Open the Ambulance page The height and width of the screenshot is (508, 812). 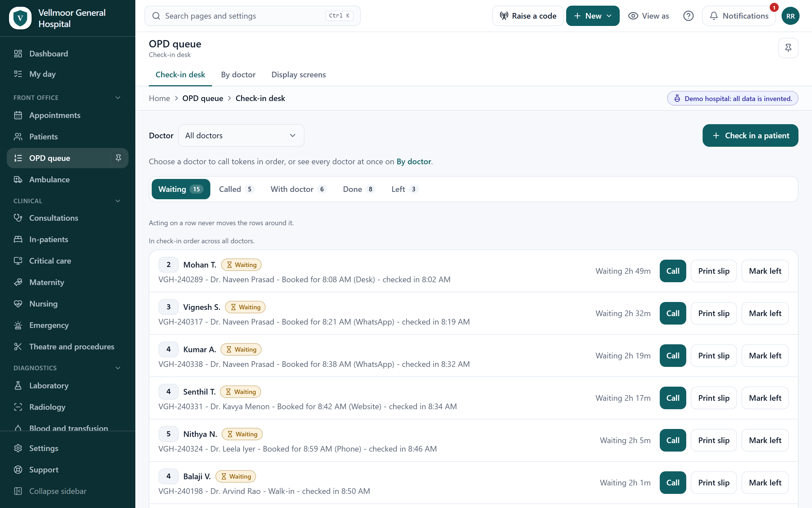[x=67, y=179]
